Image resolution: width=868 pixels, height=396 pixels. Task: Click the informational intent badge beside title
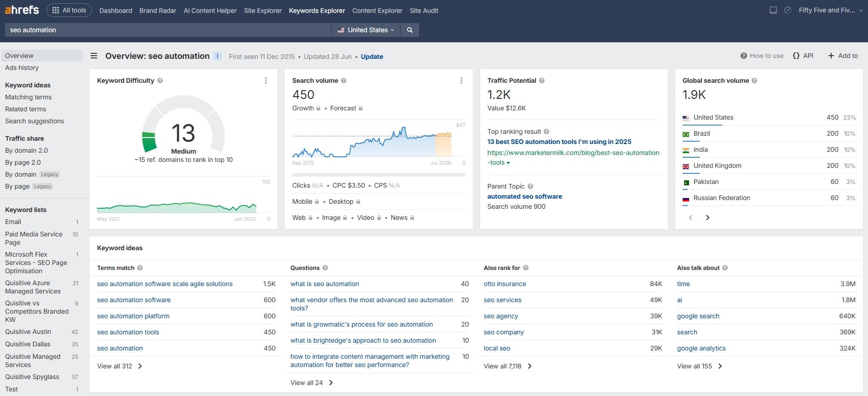(218, 56)
